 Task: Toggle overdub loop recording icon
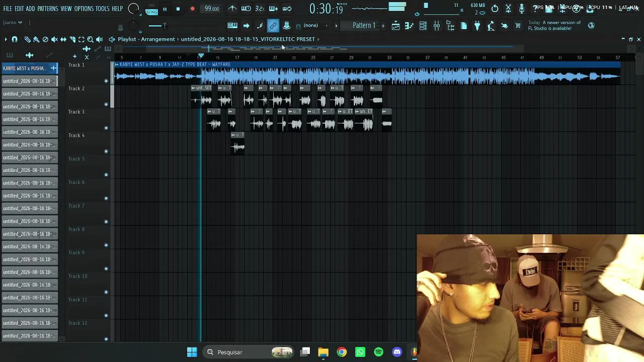[273, 9]
